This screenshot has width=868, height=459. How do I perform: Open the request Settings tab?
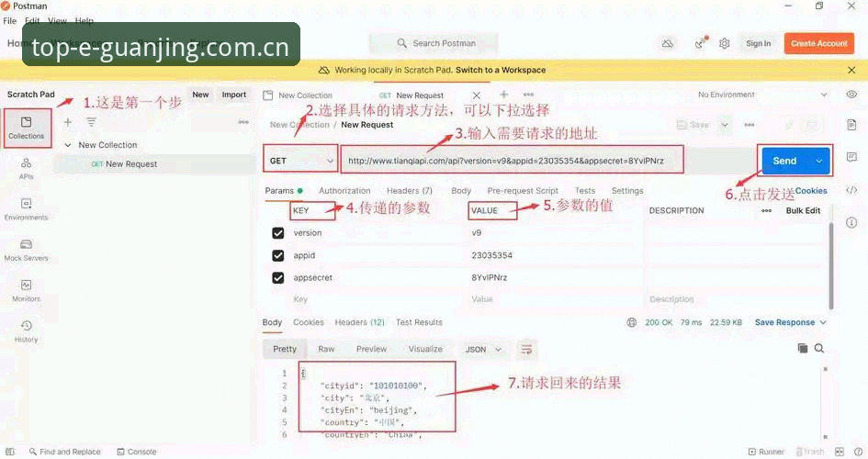pos(627,191)
